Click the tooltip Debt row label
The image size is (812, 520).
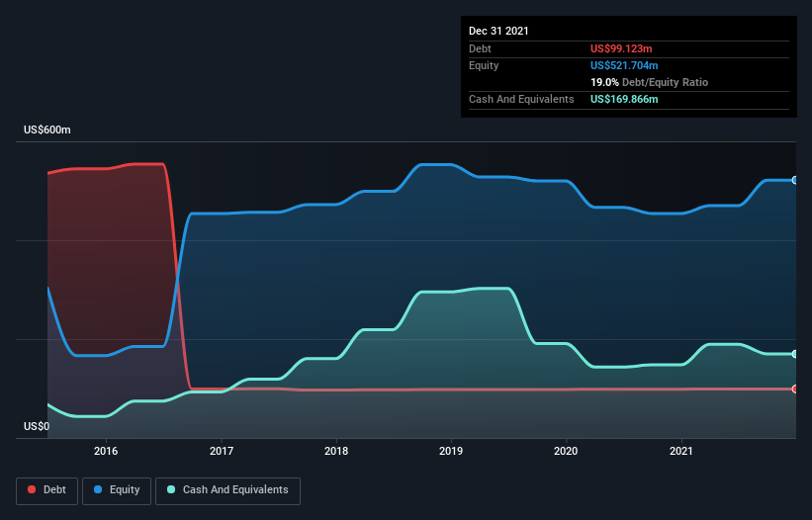pos(480,48)
